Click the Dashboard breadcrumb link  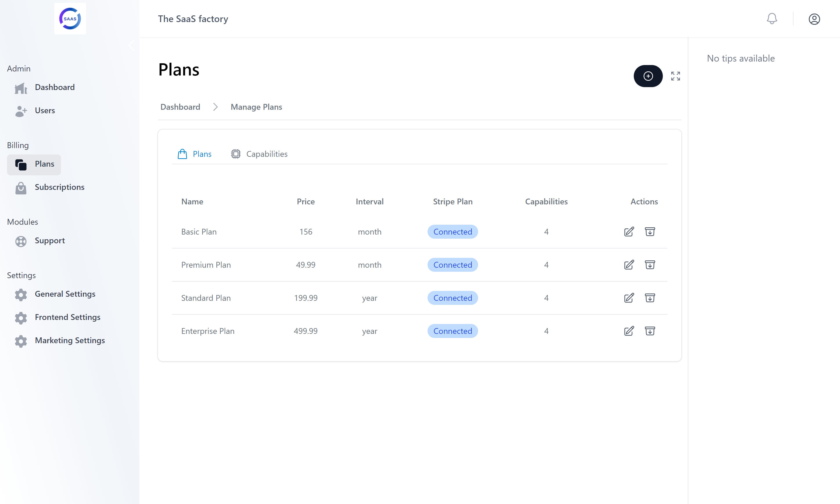tap(180, 107)
